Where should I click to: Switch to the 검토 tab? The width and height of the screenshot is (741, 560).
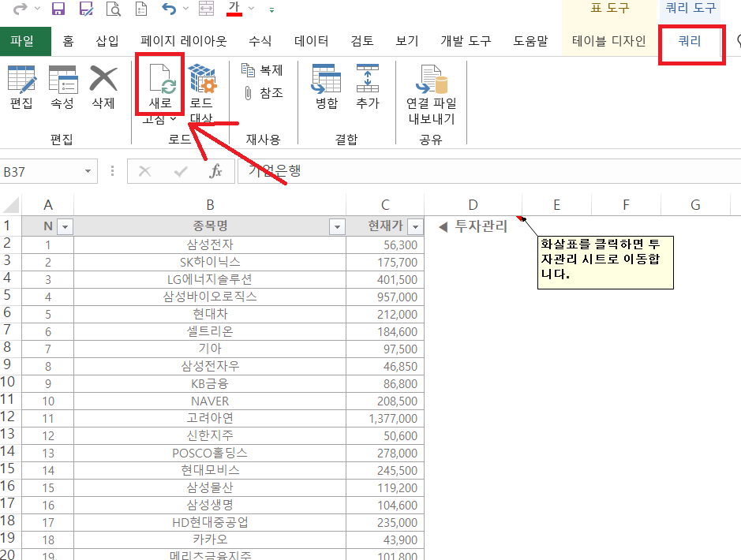click(362, 41)
